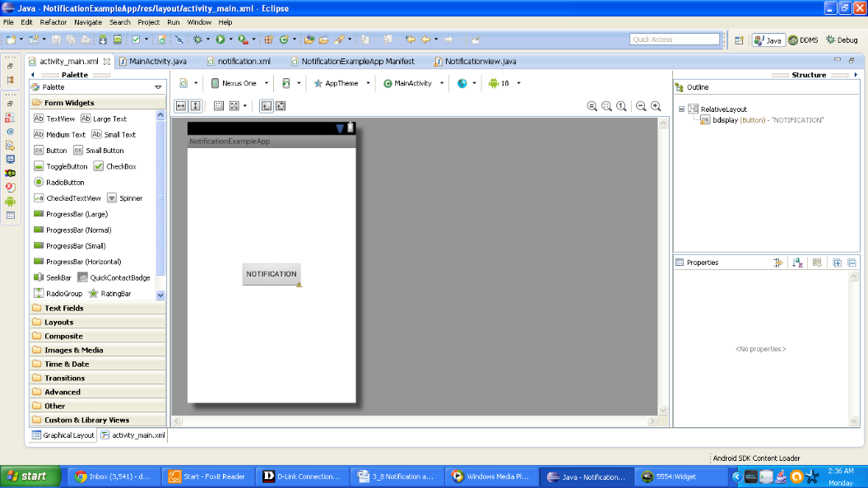Toggle the margins layout button
Viewport: 868px width, 488px height.
coord(219,106)
